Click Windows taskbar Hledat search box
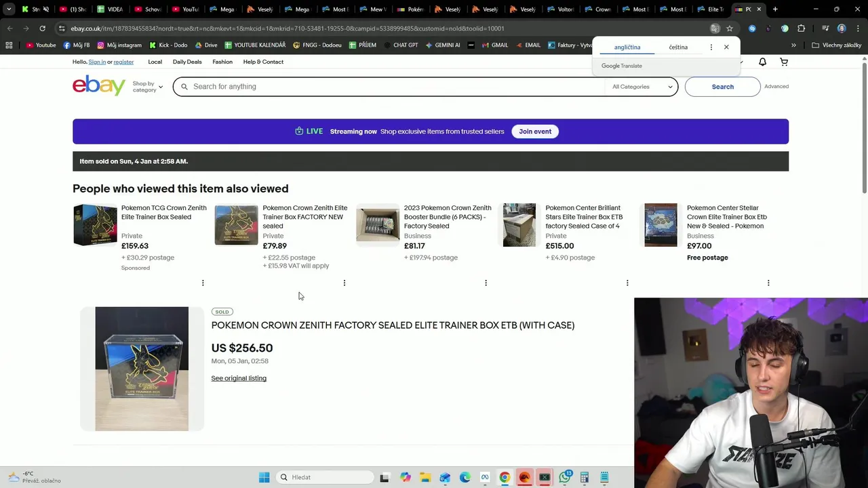This screenshot has height=488, width=868. pos(325,477)
